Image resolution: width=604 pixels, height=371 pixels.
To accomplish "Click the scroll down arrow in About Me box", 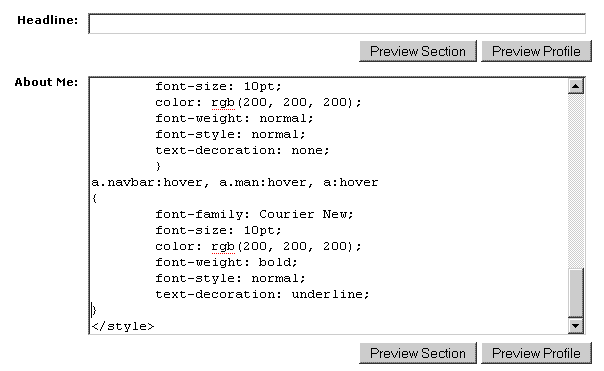I will click(575, 326).
